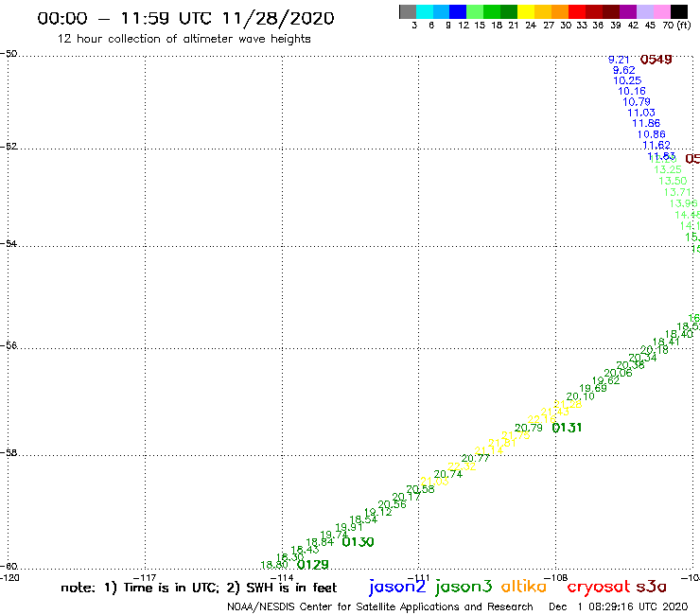Click the note about UTC and SWH
This screenshot has height=615, width=700.
(x=199, y=588)
